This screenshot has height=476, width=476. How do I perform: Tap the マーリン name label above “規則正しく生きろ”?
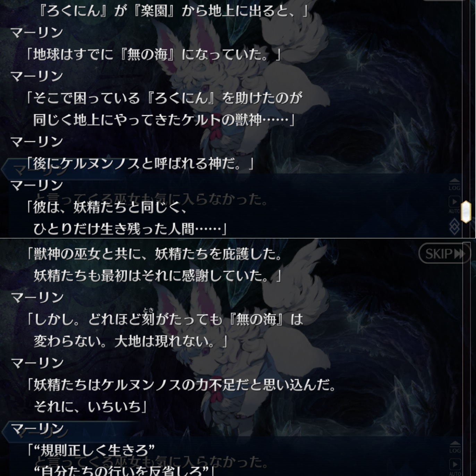pyautogui.click(x=37, y=429)
